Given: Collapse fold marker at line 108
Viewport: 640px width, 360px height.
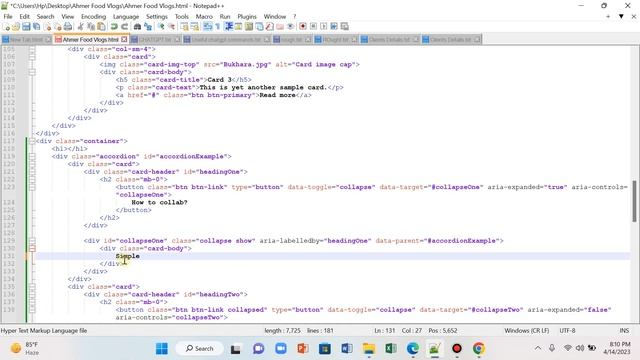Looking at the screenshot, I should click(32, 72).
